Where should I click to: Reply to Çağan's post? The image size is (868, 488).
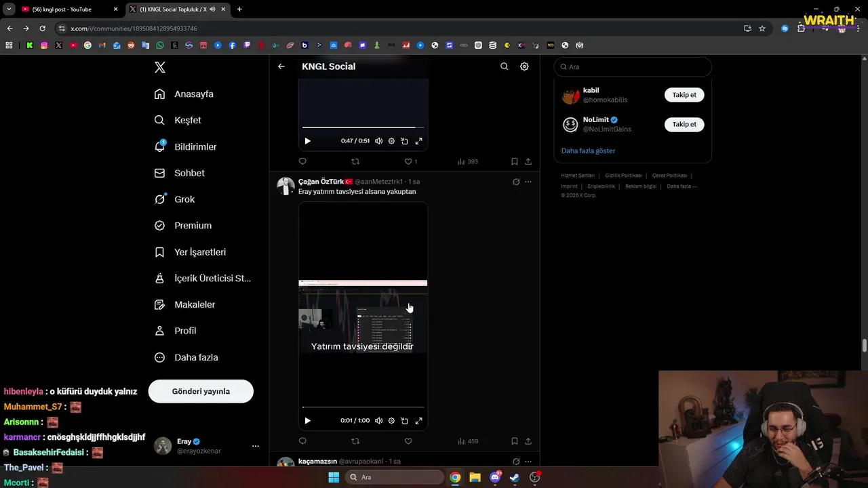302,441
